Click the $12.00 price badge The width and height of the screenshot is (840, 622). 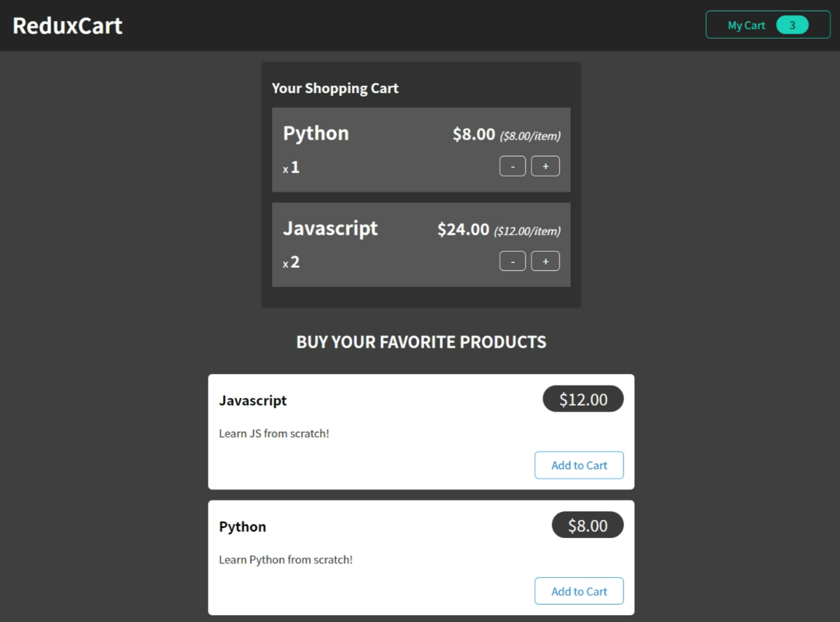583,400
